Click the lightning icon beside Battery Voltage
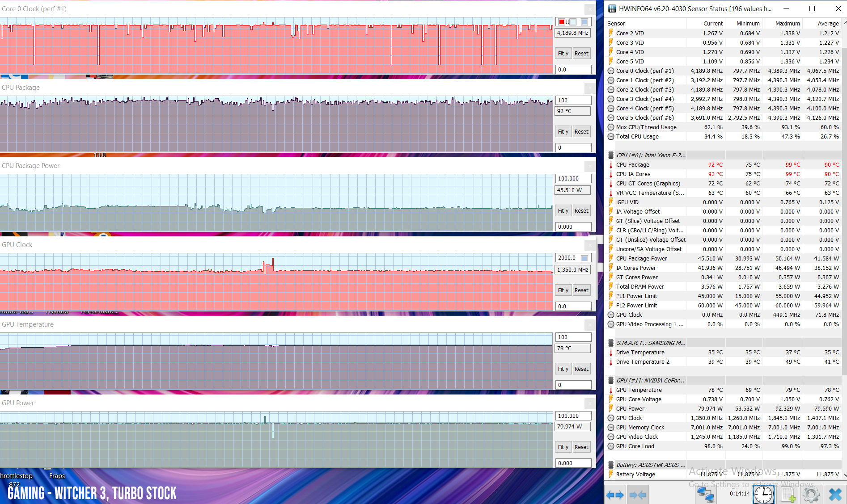Image resolution: width=847 pixels, height=504 pixels. click(x=611, y=475)
